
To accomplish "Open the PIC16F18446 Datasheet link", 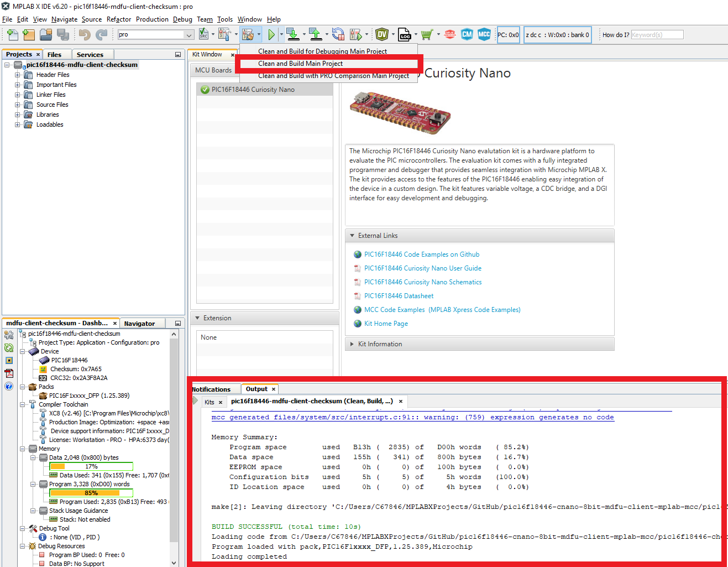I will [x=399, y=296].
